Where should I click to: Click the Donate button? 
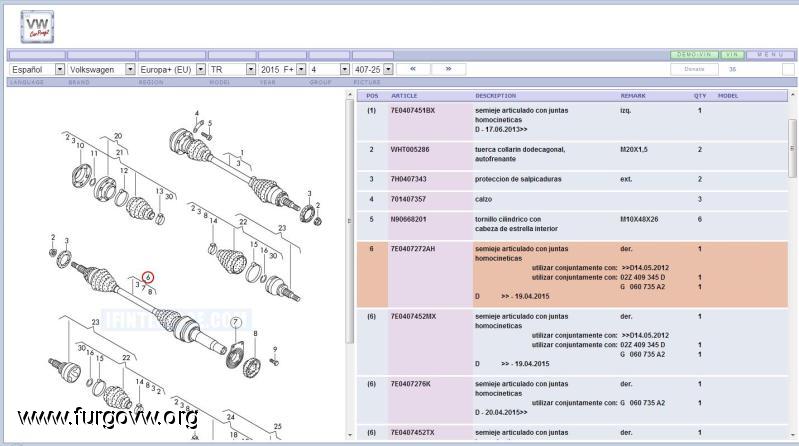coord(694,69)
